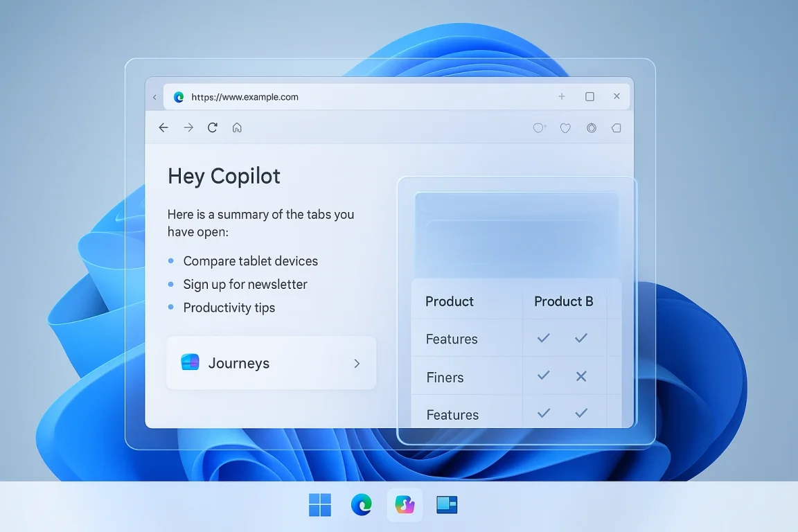Click the "Finers" row label
The height and width of the screenshot is (532, 798).
(x=445, y=378)
